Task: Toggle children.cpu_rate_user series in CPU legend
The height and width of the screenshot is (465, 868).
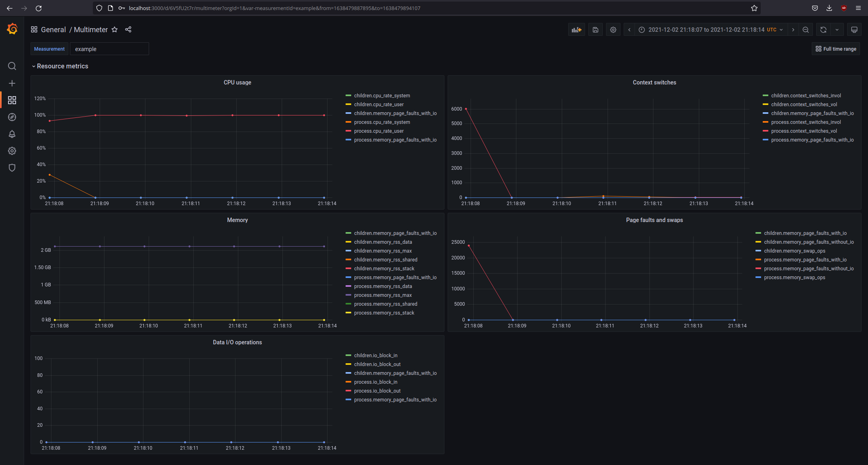Action: tap(379, 105)
